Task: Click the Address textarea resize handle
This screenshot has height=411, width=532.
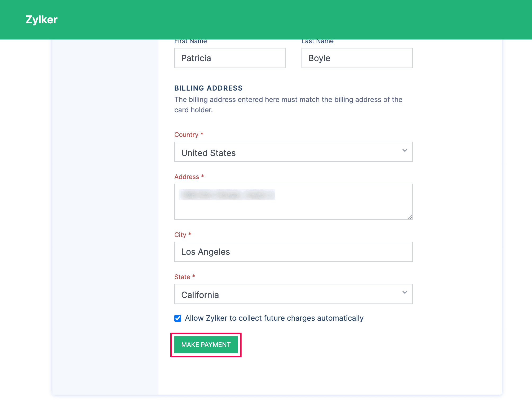Action: [x=410, y=217]
